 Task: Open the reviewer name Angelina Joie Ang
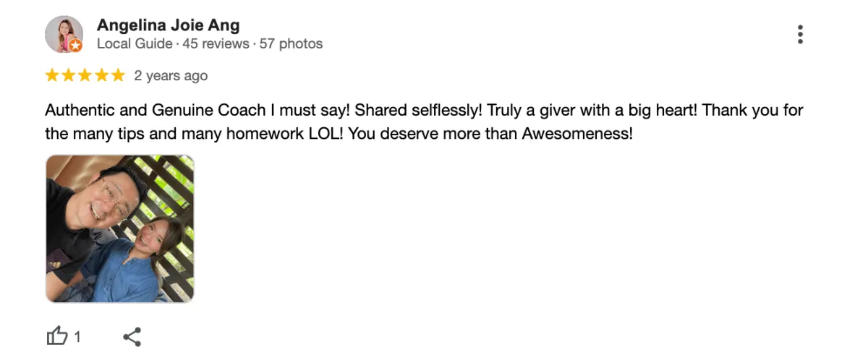coord(168,25)
